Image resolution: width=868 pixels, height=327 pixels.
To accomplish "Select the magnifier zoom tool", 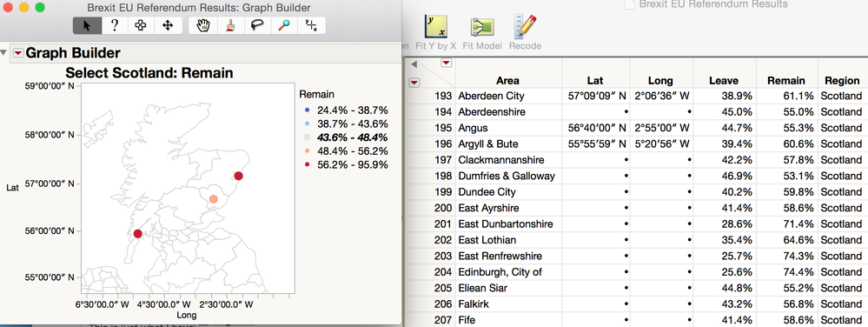I will coord(284,25).
